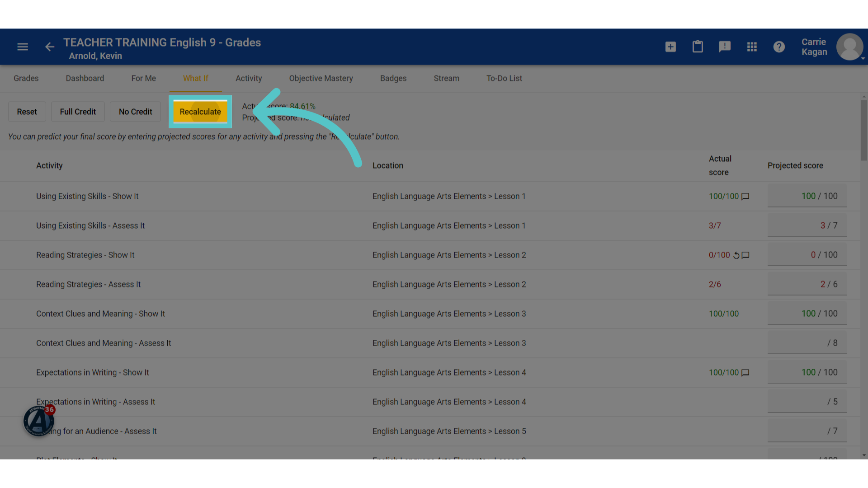Click retry icon on Reading Strategies score

tap(736, 255)
